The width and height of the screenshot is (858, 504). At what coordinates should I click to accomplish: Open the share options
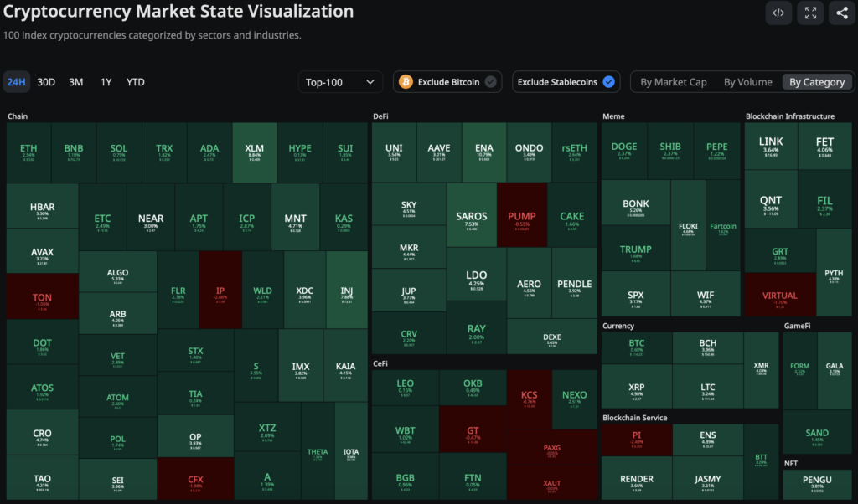pyautogui.click(x=840, y=13)
